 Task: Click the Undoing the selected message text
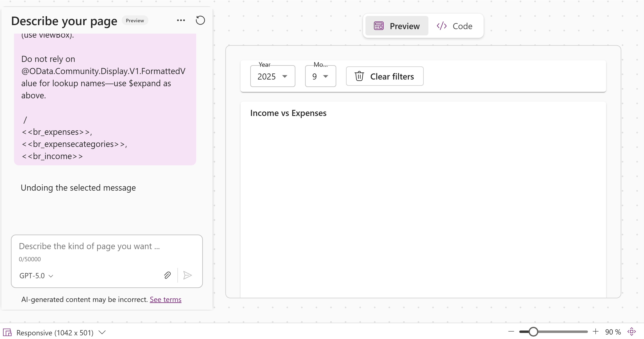[x=78, y=187]
